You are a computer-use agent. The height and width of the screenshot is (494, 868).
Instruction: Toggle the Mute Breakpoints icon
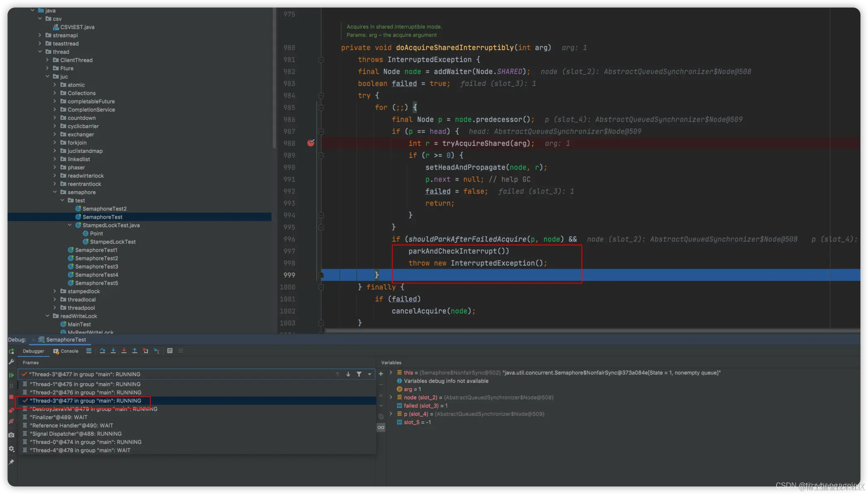[x=11, y=422]
